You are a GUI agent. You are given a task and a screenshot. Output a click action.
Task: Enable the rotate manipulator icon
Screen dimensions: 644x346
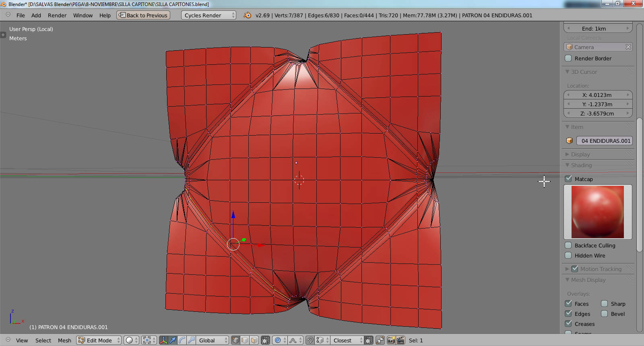click(x=182, y=340)
